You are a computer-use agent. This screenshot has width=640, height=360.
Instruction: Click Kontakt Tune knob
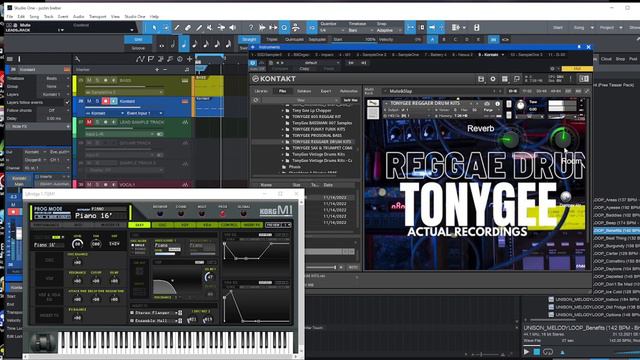click(520, 106)
